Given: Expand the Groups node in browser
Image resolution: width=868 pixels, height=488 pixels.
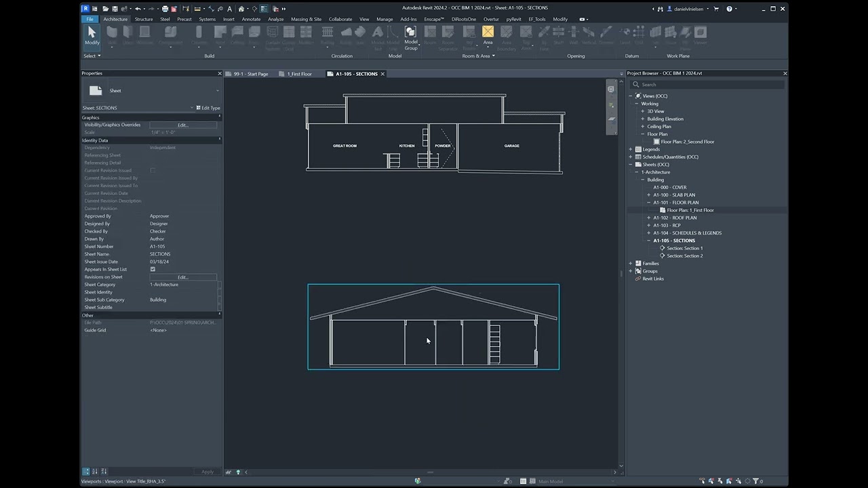Looking at the screenshot, I should [x=631, y=271].
